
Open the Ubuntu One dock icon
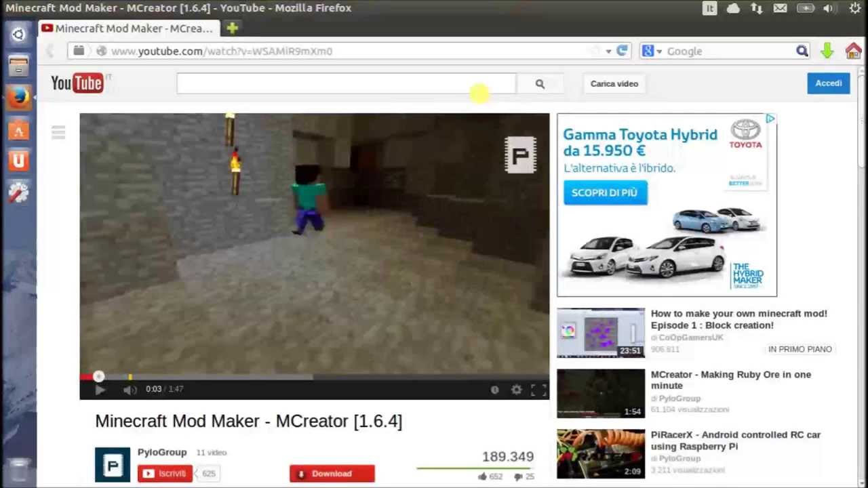click(x=18, y=161)
